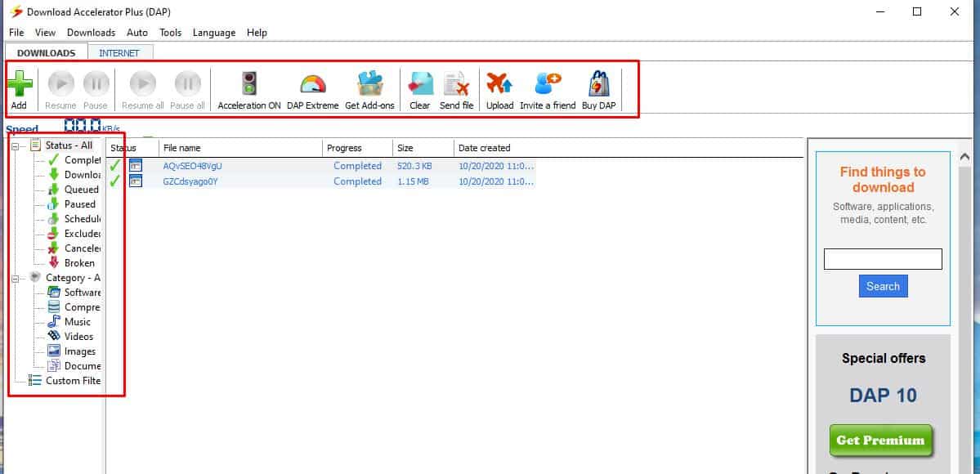Select the Videos category
The width and height of the screenshot is (980, 474).
tap(78, 337)
